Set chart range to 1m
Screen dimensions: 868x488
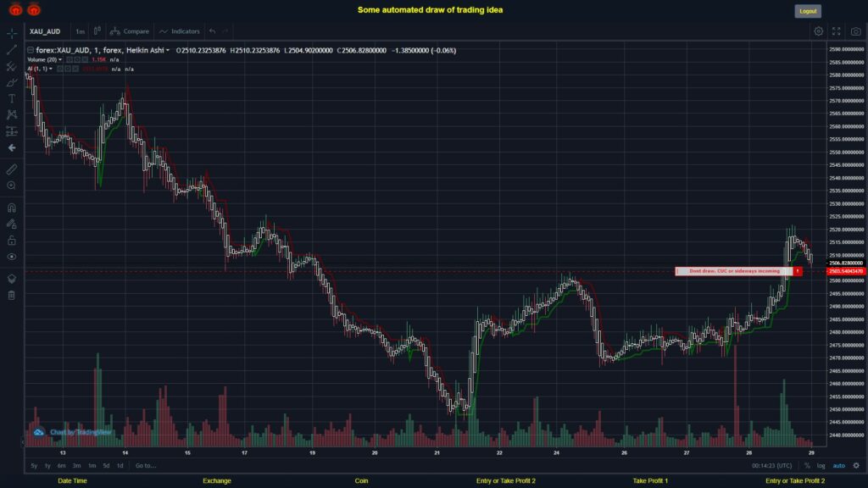pos(92,466)
